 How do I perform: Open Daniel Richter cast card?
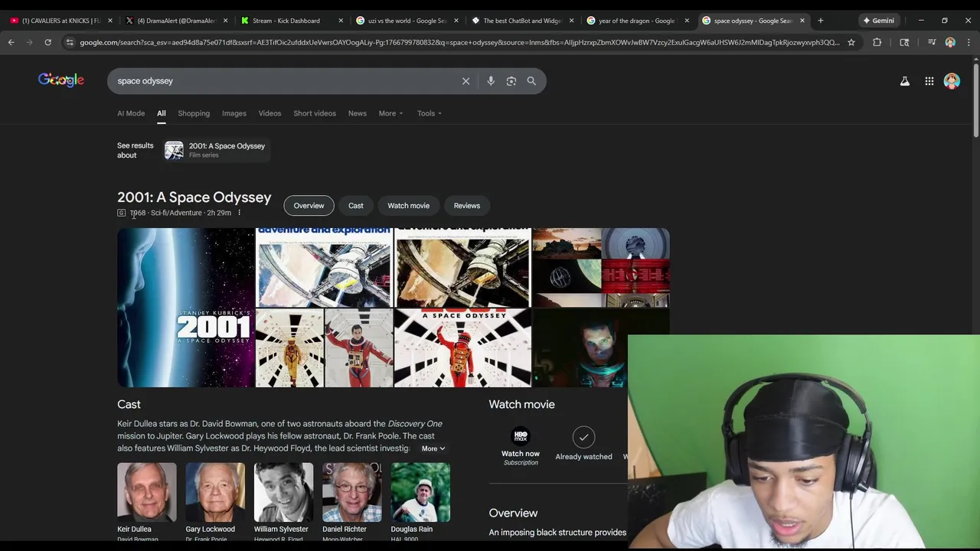tap(351, 501)
